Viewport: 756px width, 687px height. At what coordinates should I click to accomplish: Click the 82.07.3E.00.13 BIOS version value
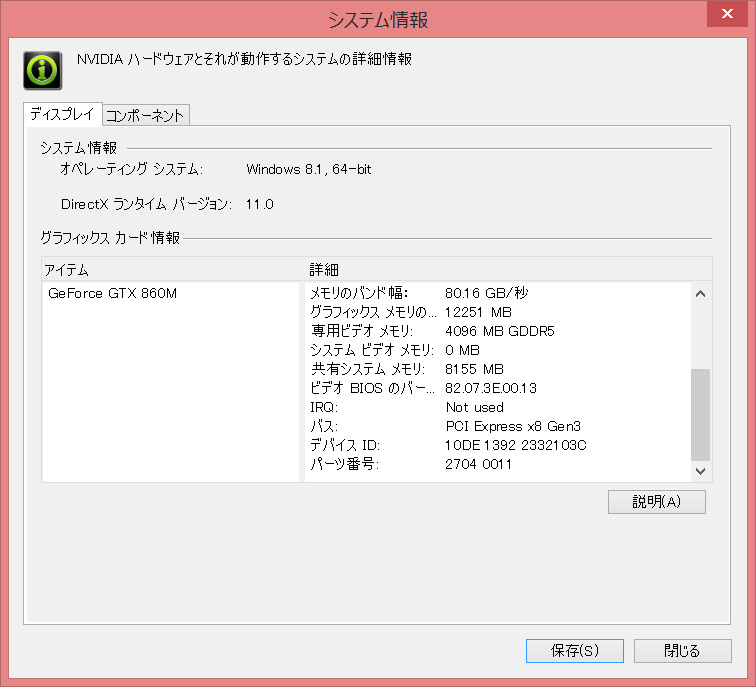[x=491, y=388]
